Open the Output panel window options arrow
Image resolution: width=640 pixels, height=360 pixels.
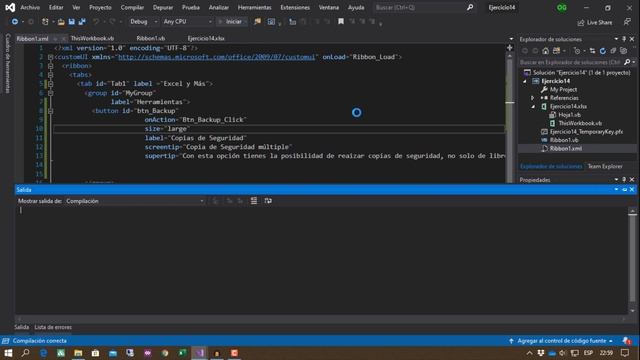[616, 189]
